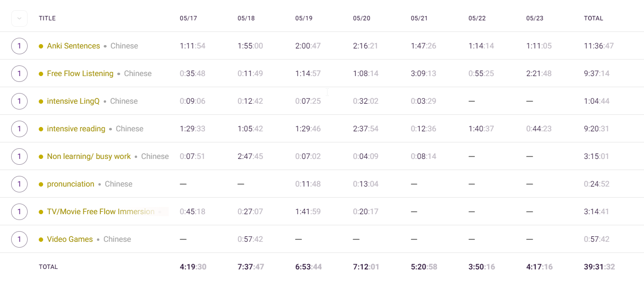
Task: Click count badge beside TV/Movie Free Flow Immersion
Action: (19, 212)
